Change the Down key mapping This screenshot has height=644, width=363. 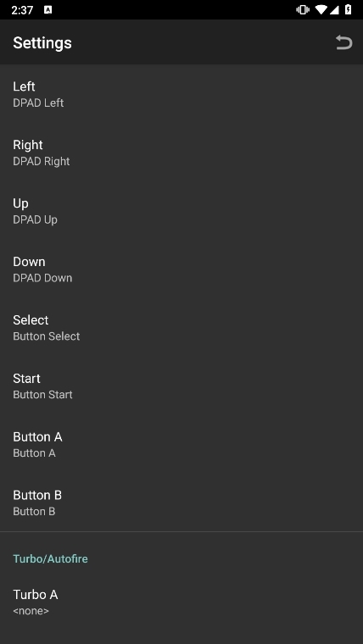click(x=181, y=269)
